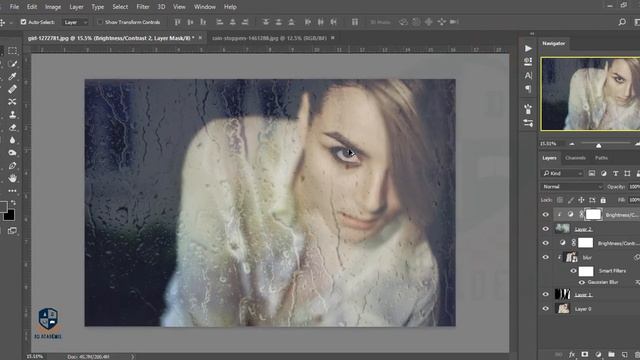Click the Navigator zoom percentage field
Image resolution: width=640 pixels, height=360 pixels.
[x=549, y=144]
